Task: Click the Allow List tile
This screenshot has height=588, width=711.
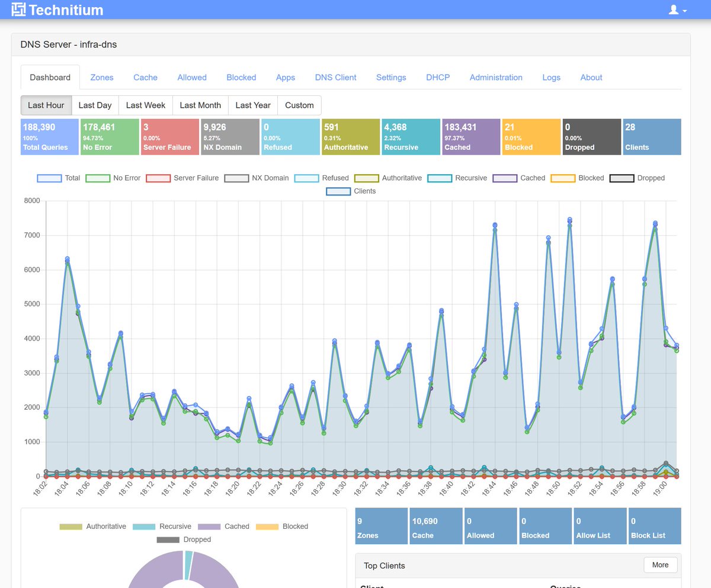Action: (x=600, y=526)
